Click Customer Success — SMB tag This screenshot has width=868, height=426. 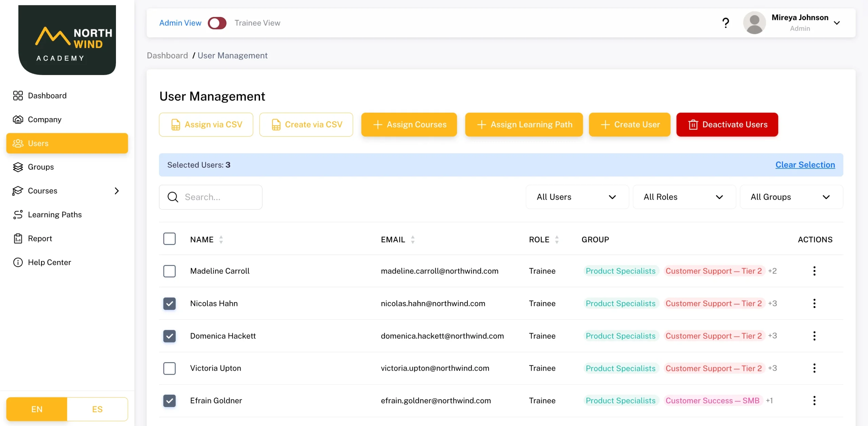[712, 401]
